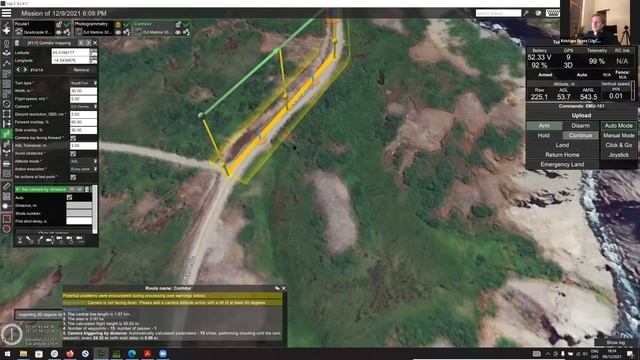The image size is (640, 360).
Task: Open the Camera dropdown
Action: 83,107
